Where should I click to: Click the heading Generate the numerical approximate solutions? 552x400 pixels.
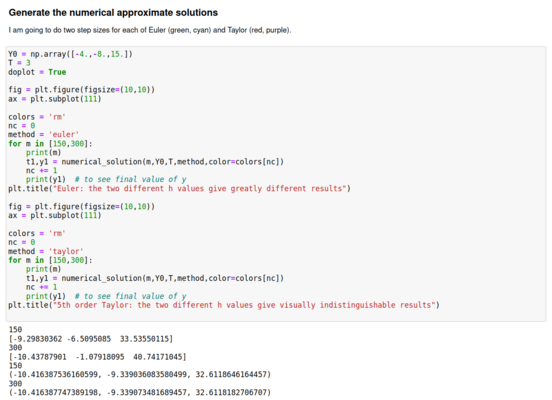pos(113,13)
